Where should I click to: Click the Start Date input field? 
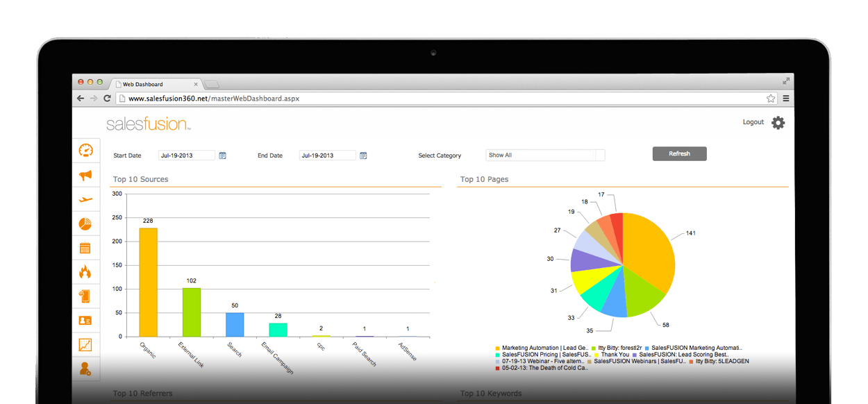pos(187,155)
